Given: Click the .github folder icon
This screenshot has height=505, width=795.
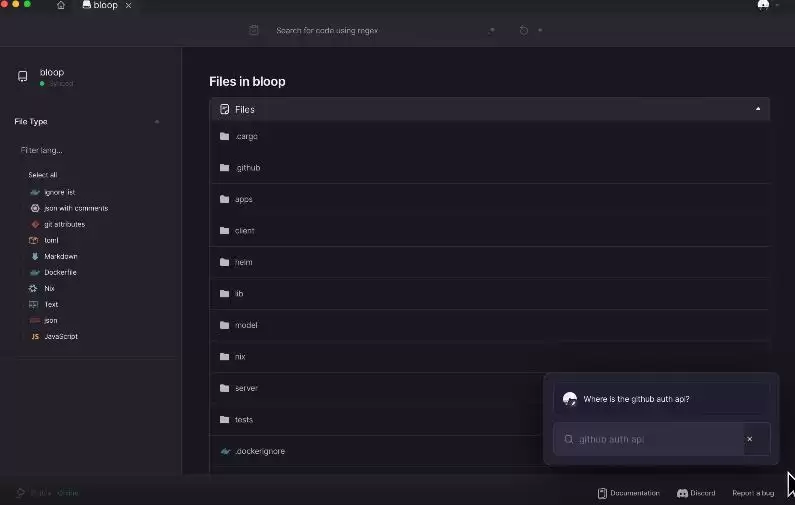Looking at the screenshot, I should (225, 168).
